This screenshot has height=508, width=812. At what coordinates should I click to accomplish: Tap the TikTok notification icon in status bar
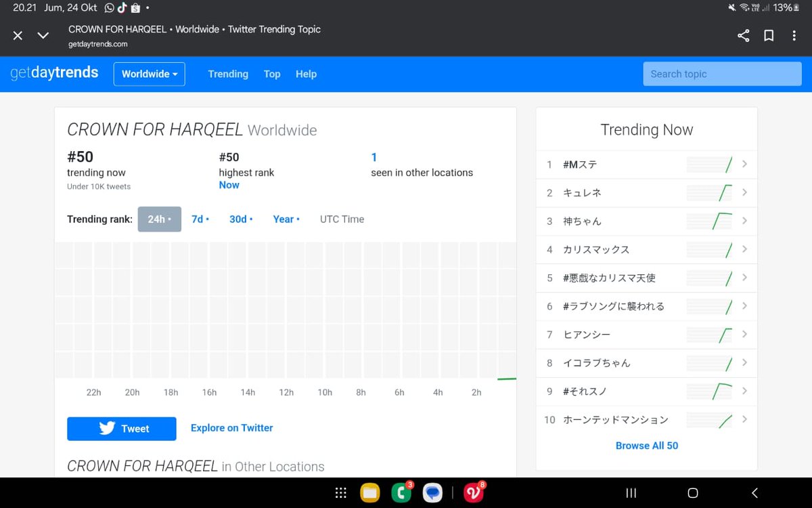pos(122,8)
